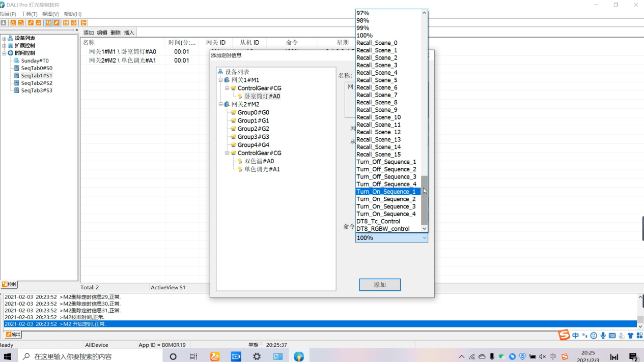The height and width of the screenshot is (362, 644).
Task: Open the 视图(V) menu
Action: (x=50, y=14)
